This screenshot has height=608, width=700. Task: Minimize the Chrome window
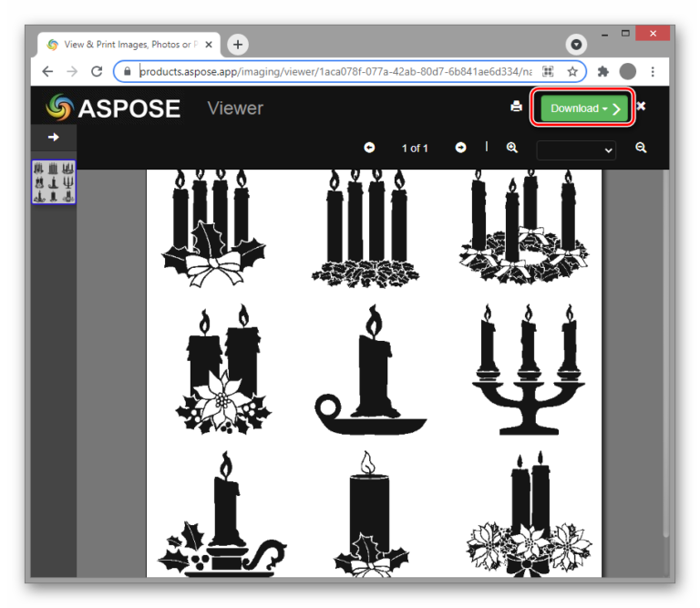point(605,34)
